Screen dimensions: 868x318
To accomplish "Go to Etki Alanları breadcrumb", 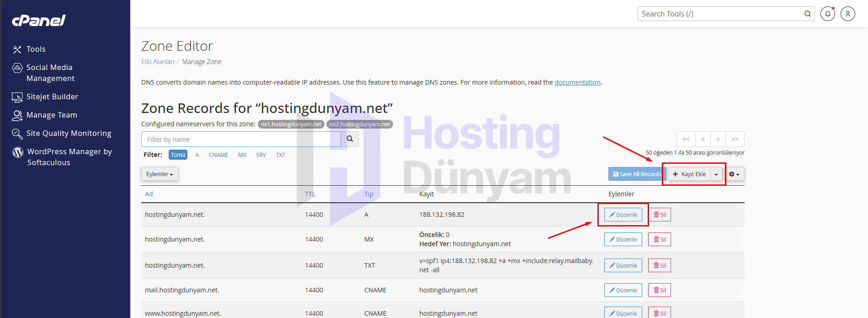I will 158,62.
